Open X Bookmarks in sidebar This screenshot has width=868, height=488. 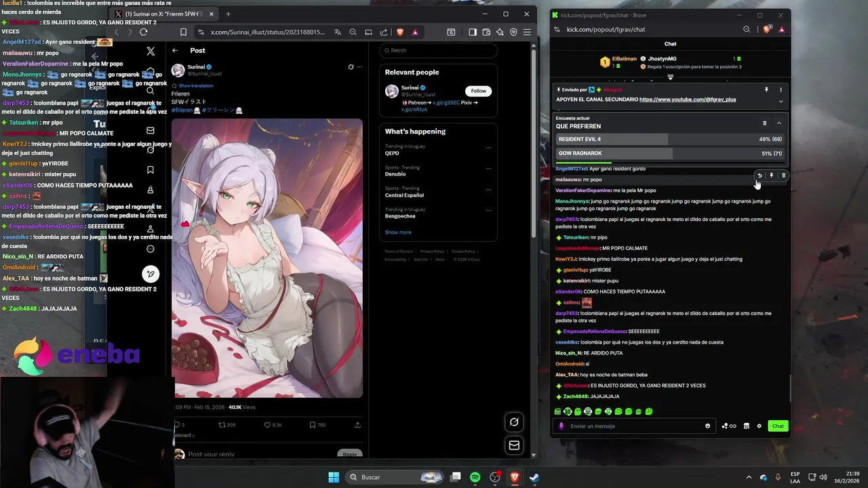[x=151, y=169]
